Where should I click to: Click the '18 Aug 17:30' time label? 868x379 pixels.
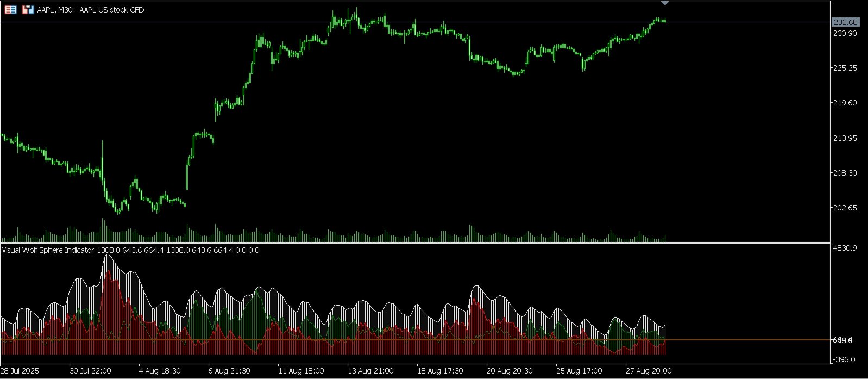click(x=440, y=371)
